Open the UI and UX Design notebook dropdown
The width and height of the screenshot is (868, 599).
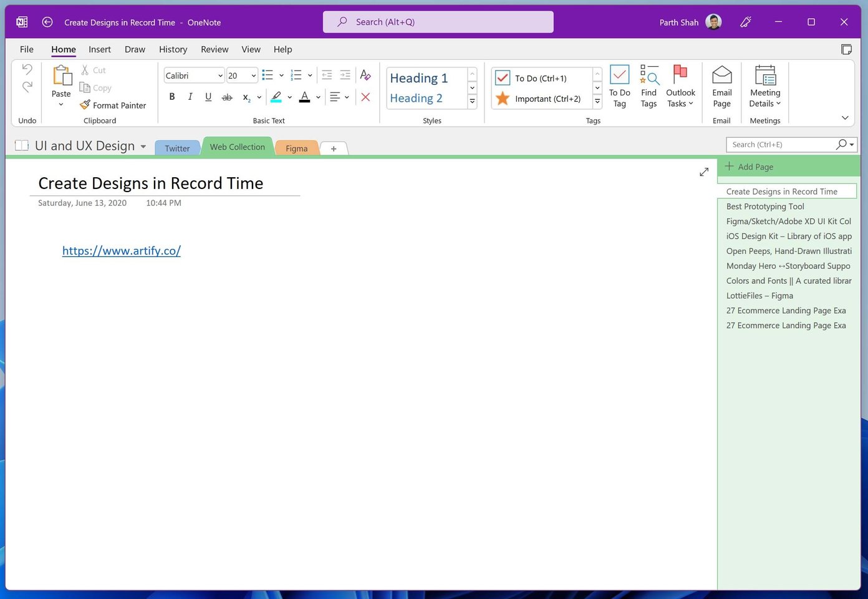tap(143, 146)
